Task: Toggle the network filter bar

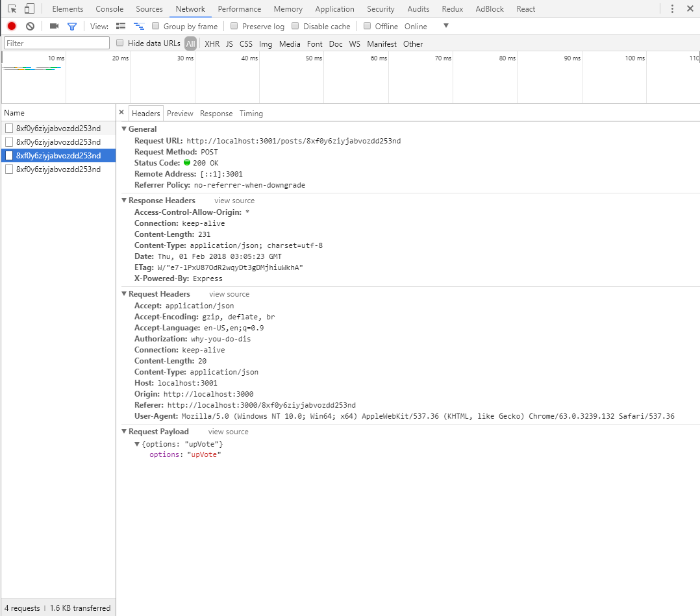Action: click(72, 26)
